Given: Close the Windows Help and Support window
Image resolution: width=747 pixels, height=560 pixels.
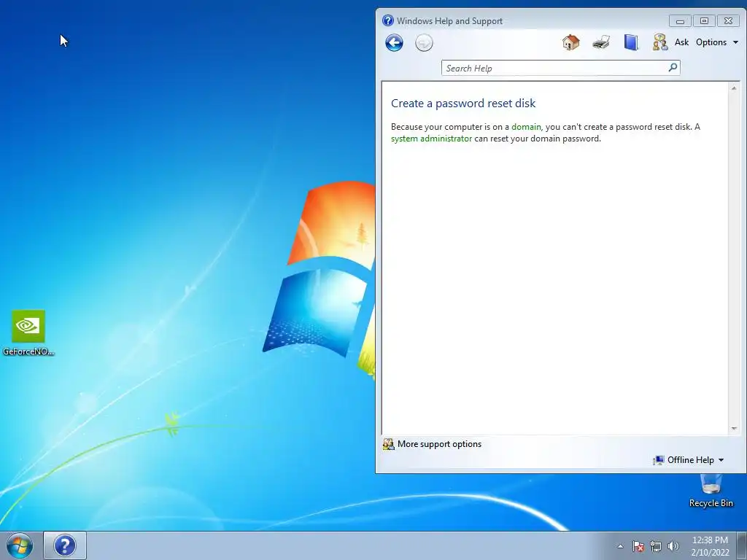Looking at the screenshot, I should (728, 21).
